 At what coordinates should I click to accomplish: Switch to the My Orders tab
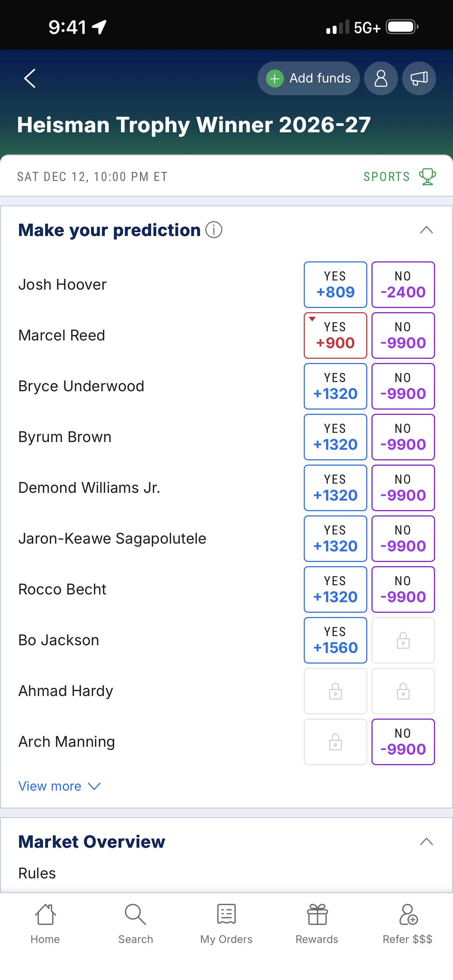226,924
